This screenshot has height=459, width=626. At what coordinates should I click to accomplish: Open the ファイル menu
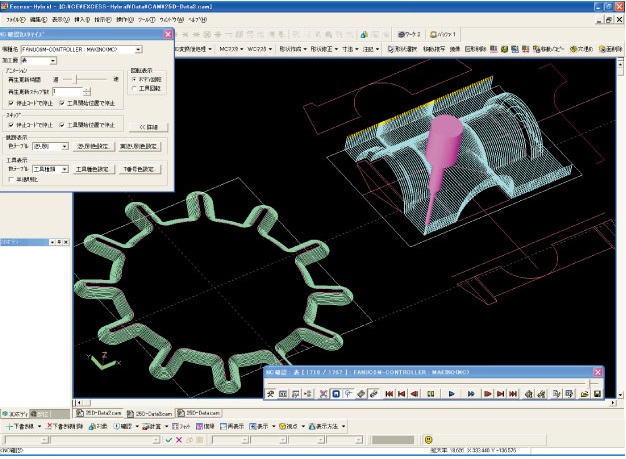[16, 19]
